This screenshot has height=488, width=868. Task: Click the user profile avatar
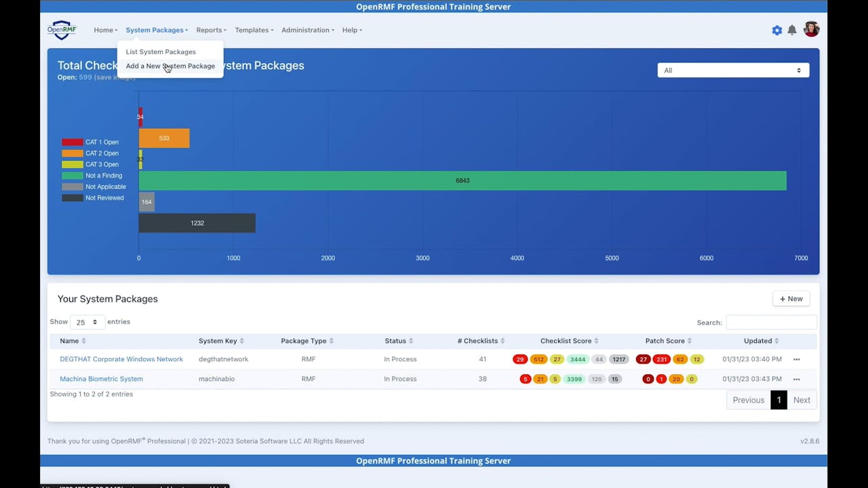pos(811,29)
